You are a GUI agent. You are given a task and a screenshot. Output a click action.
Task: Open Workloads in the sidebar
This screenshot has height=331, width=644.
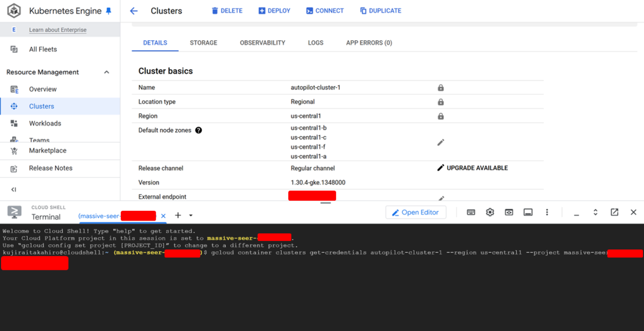click(x=45, y=123)
